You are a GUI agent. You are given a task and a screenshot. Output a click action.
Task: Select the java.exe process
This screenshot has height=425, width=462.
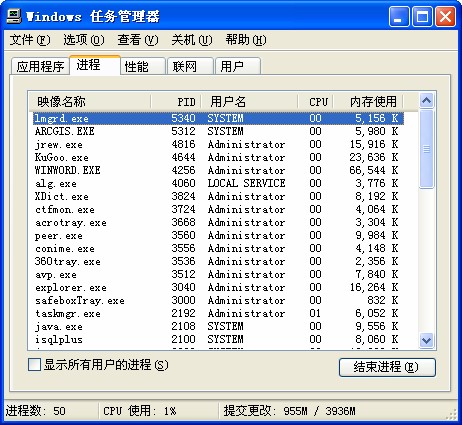218,326
